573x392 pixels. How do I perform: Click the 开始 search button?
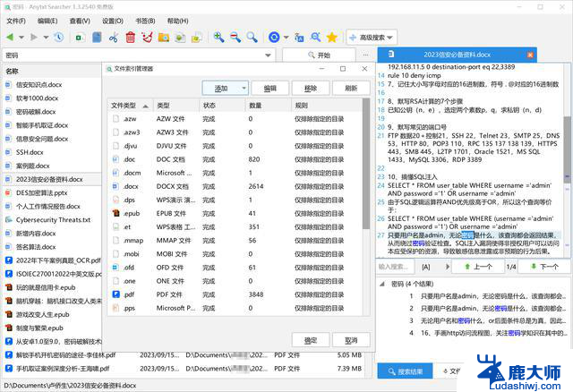pos(319,55)
